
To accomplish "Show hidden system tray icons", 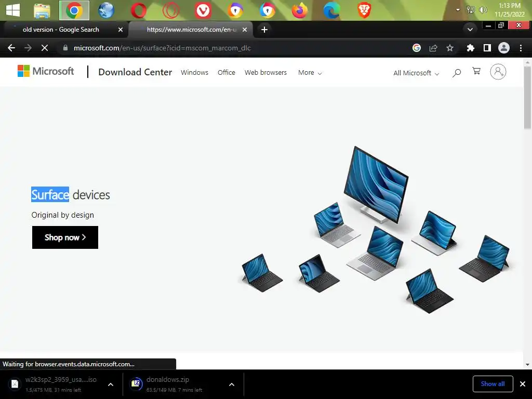I will (x=458, y=10).
